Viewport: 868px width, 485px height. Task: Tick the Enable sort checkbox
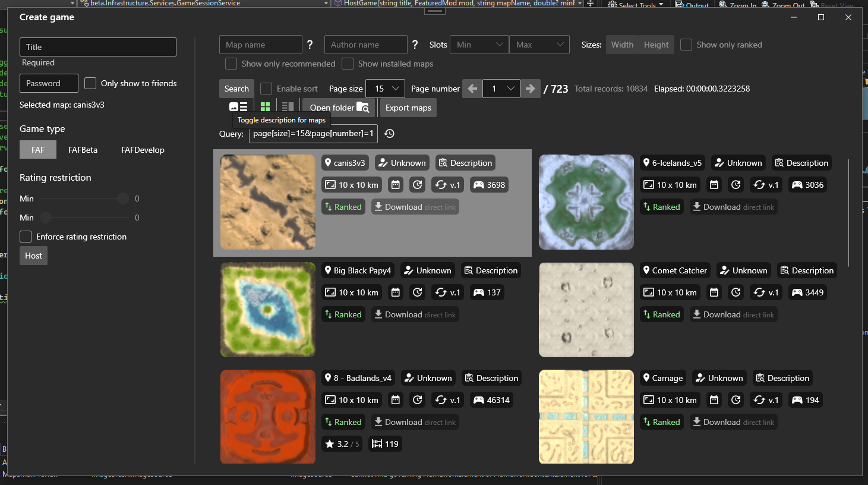[x=266, y=89]
